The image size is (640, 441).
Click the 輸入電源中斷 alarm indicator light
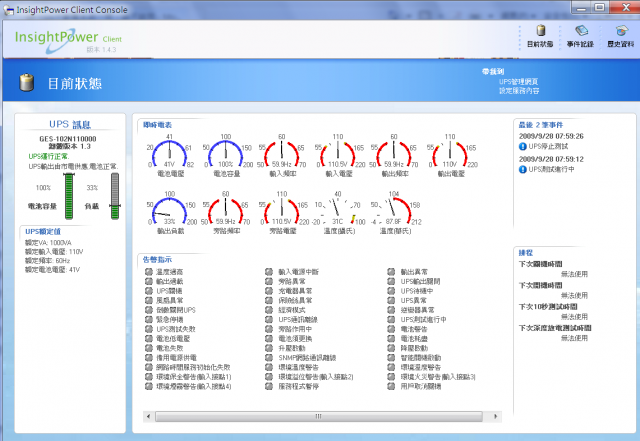tap(269, 272)
